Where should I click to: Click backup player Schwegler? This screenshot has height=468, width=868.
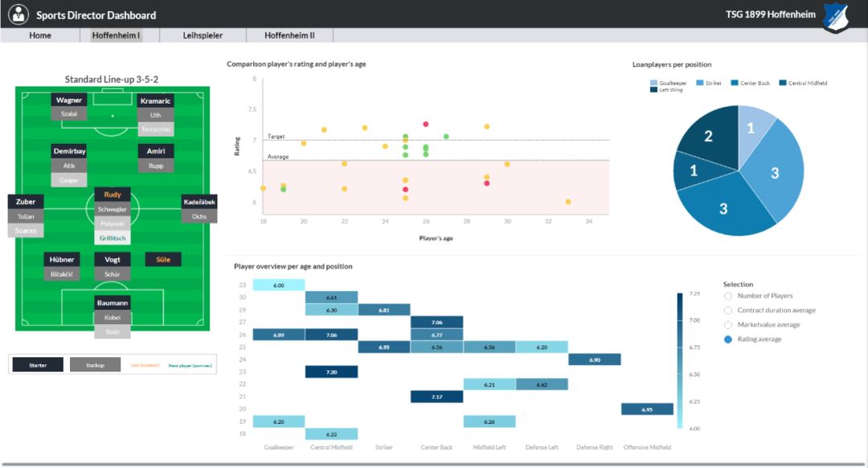pos(113,209)
